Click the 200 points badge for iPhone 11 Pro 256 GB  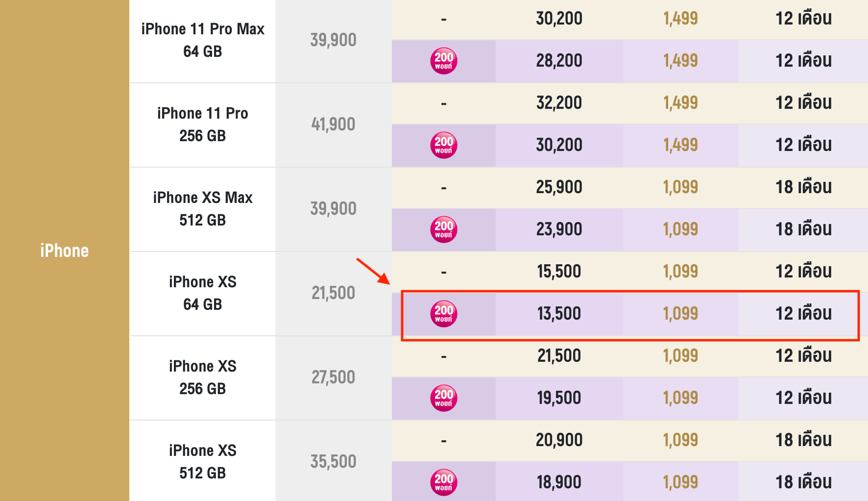pos(444,146)
